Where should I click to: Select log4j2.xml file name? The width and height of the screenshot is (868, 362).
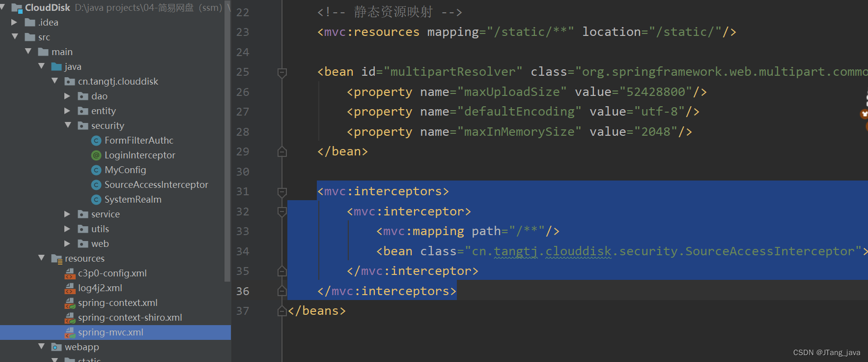point(100,288)
